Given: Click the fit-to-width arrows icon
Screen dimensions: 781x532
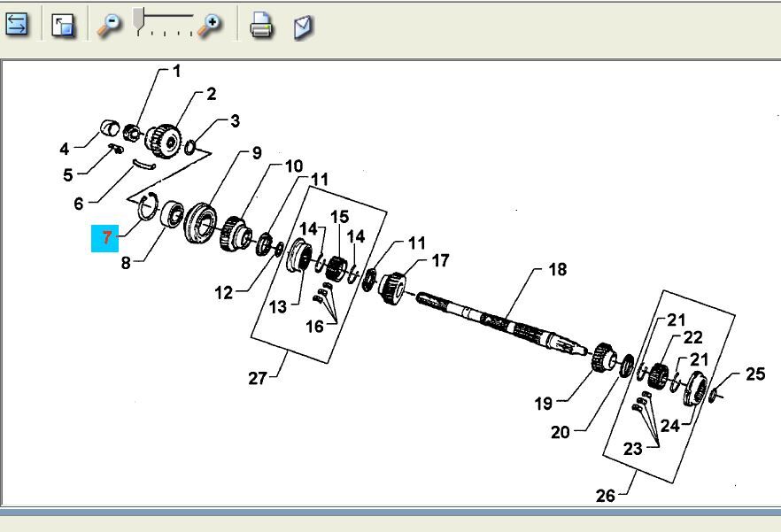Looking at the screenshot, I should coord(16,24).
